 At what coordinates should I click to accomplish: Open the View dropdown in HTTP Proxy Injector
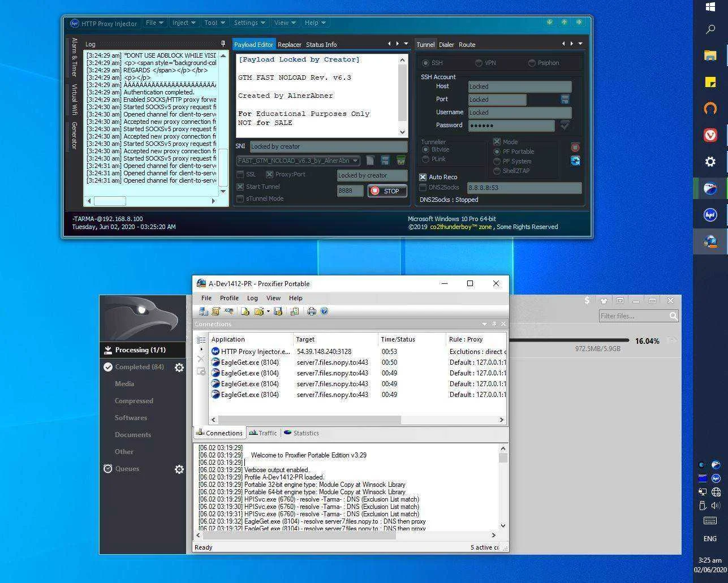(x=285, y=23)
